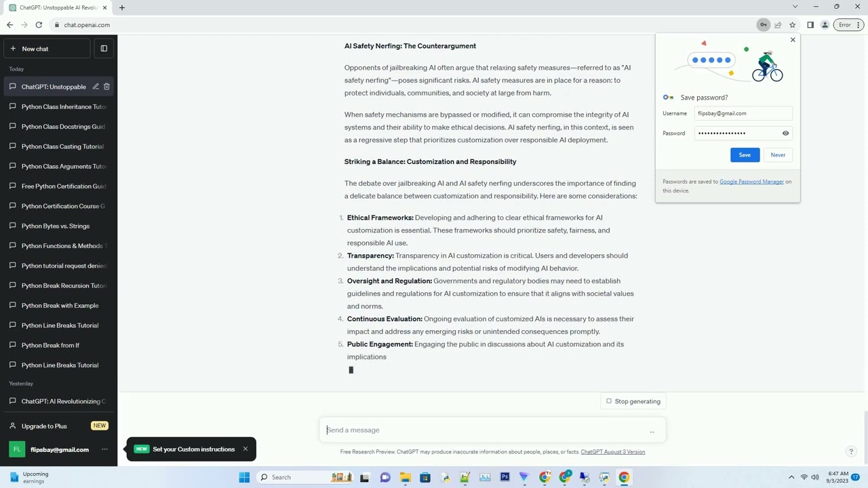This screenshot has width=868, height=488.
Task: Click the trash icon to delete chat
Action: (106, 87)
